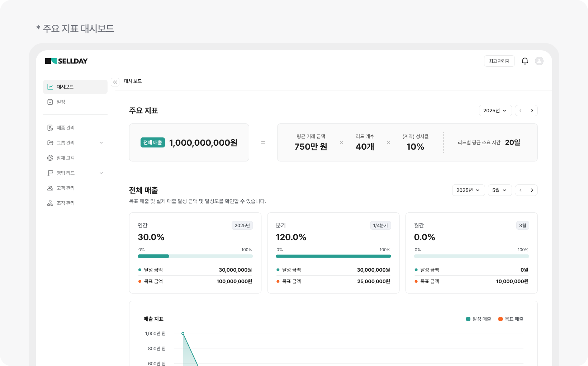The width and height of the screenshot is (588, 366).
Task: Click the 대시보드 chart icon in sidebar
Action: coord(50,87)
